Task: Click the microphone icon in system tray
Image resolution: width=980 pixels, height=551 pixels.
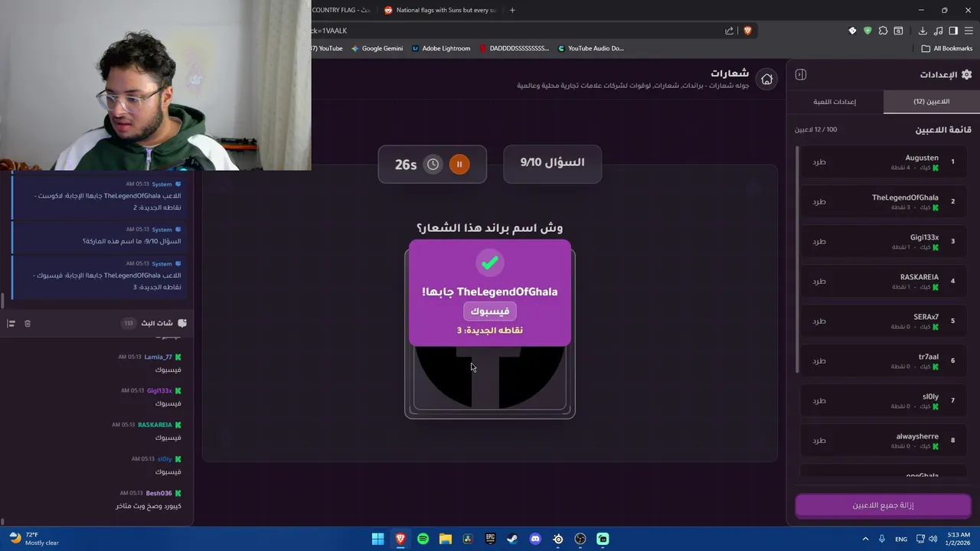Action: point(882,539)
